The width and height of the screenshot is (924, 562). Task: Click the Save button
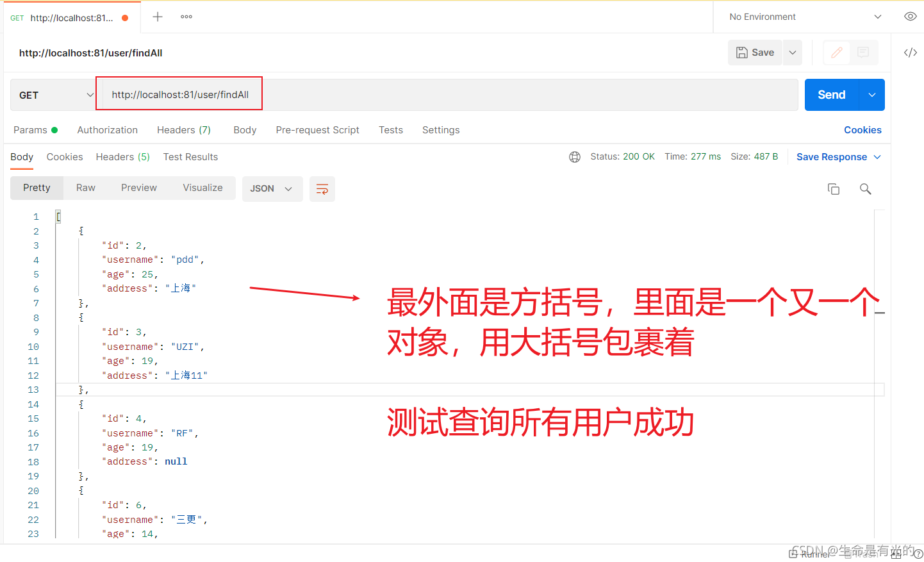(x=755, y=53)
